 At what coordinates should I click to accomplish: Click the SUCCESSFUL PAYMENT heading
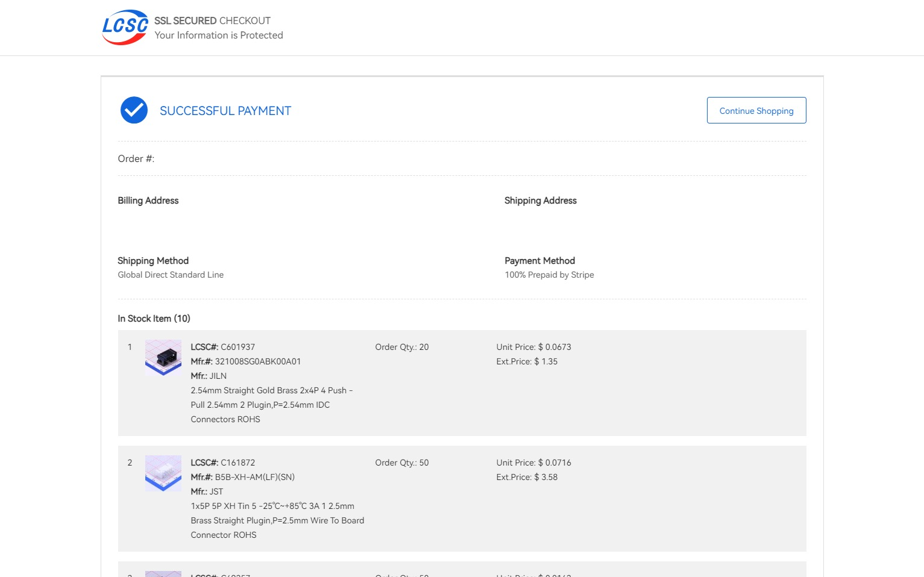point(225,111)
